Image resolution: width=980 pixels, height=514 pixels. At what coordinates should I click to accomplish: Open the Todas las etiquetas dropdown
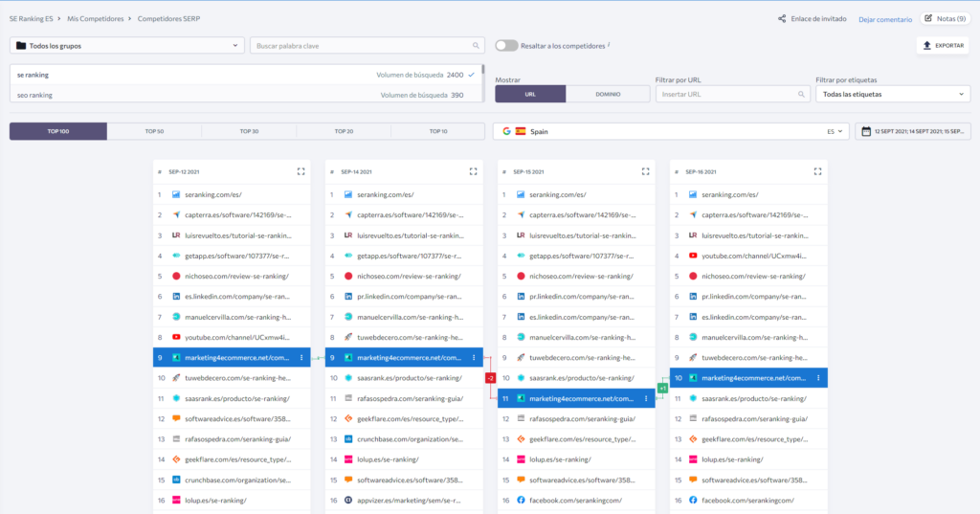893,94
